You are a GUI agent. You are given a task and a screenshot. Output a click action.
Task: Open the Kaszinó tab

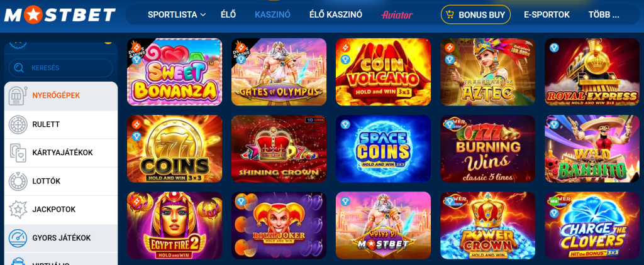tap(272, 15)
